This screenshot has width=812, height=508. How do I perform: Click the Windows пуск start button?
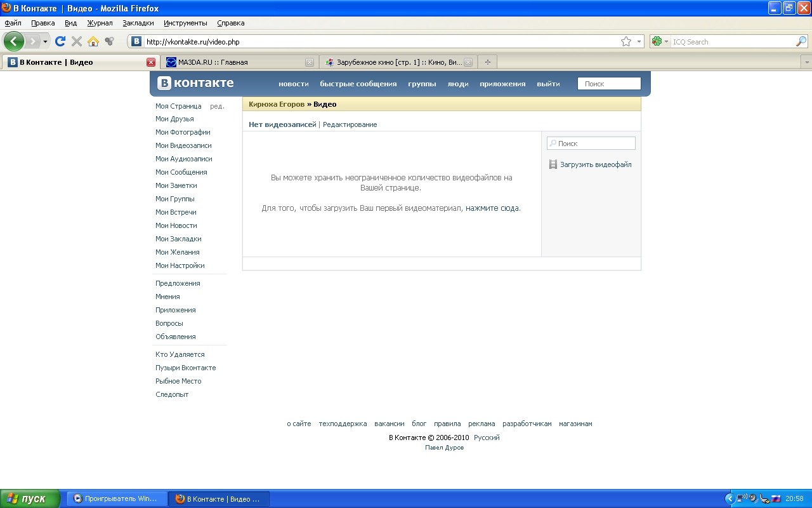click(x=30, y=498)
